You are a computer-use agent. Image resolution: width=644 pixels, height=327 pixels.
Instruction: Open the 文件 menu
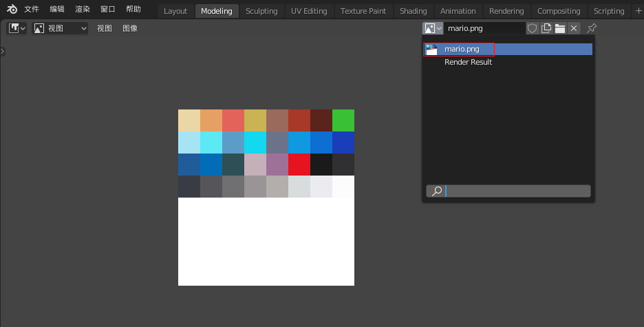pos(32,9)
